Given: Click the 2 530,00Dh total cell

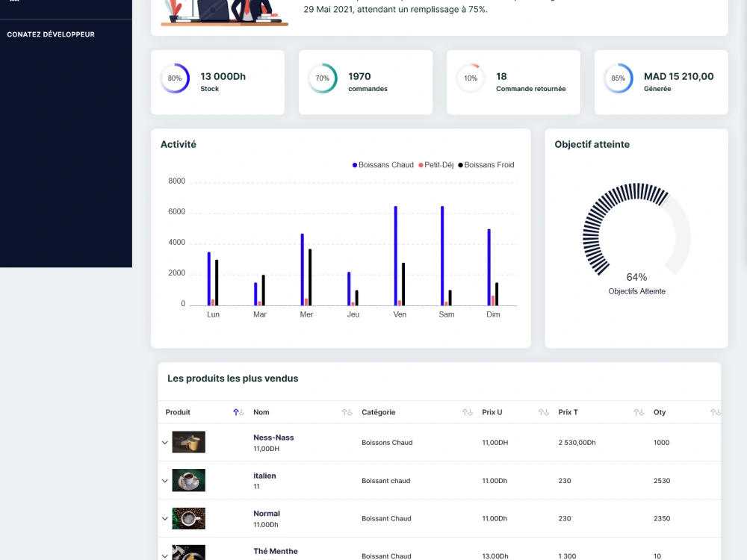Looking at the screenshot, I should click(x=577, y=442).
